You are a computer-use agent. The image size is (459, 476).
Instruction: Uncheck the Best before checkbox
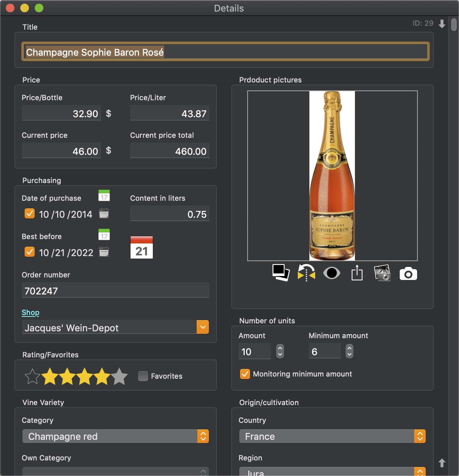point(30,252)
